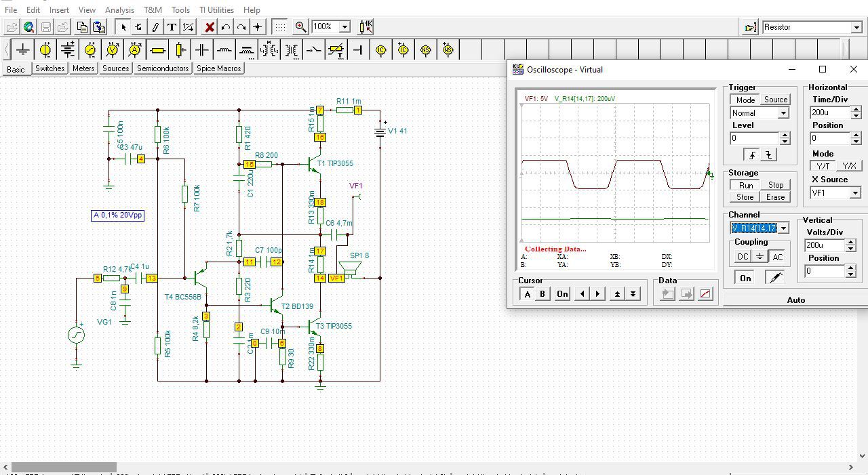The width and height of the screenshot is (868, 475).
Task: Switch horizontal mode to Y/X
Action: (848, 166)
